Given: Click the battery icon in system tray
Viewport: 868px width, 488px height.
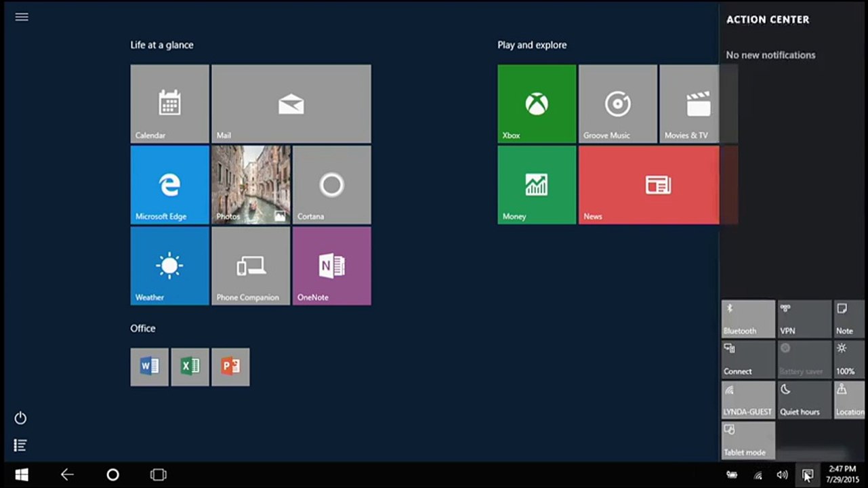Looking at the screenshot, I should coord(732,475).
